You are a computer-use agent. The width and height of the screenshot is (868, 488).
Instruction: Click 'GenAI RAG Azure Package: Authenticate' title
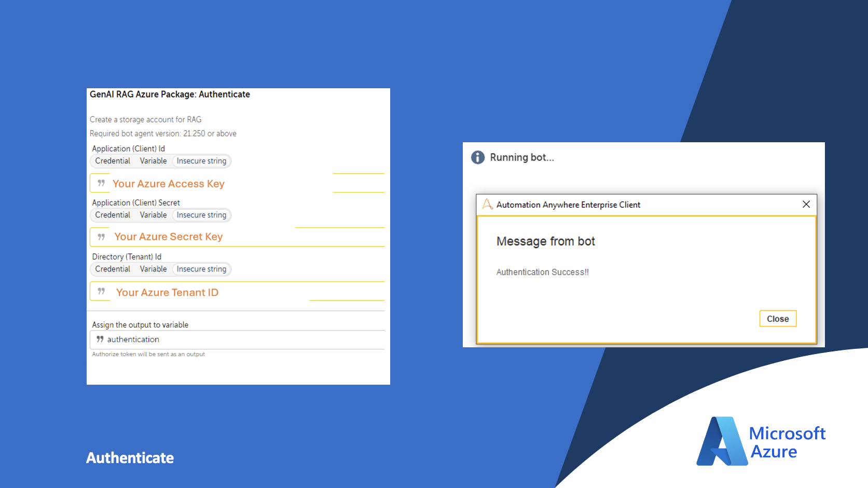pyautogui.click(x=170, y=94)
